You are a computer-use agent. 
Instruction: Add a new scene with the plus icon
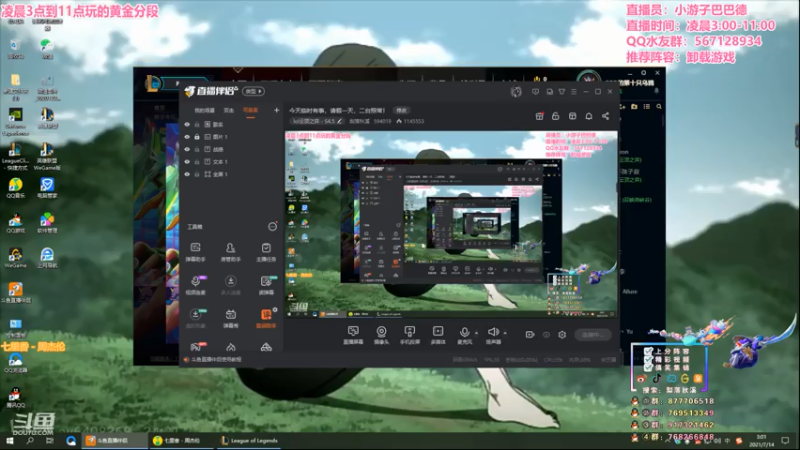point(277,110)
